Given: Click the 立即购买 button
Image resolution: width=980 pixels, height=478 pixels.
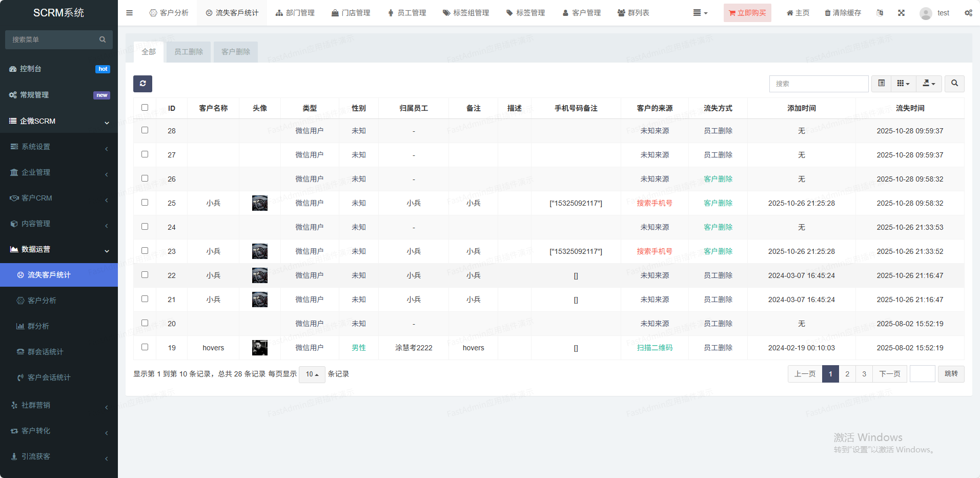Looking at the screenshot, I should pos(747,13).
